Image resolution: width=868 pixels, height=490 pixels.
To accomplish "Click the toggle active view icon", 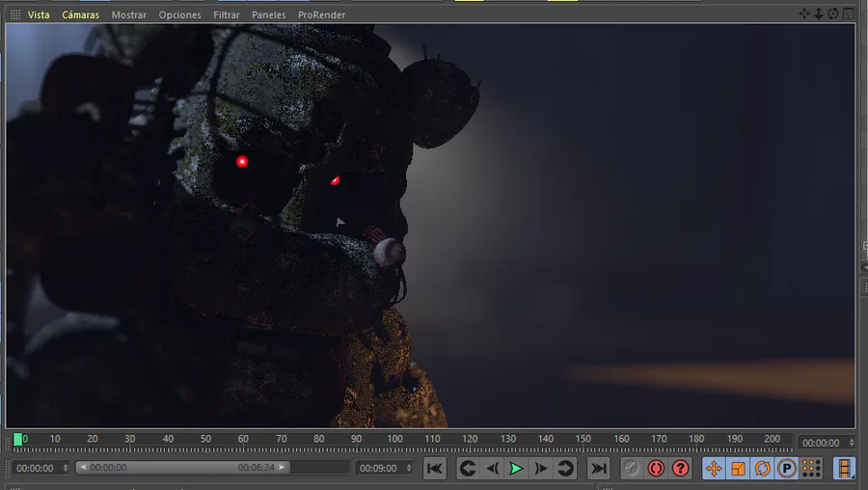I will pos(848,14).
